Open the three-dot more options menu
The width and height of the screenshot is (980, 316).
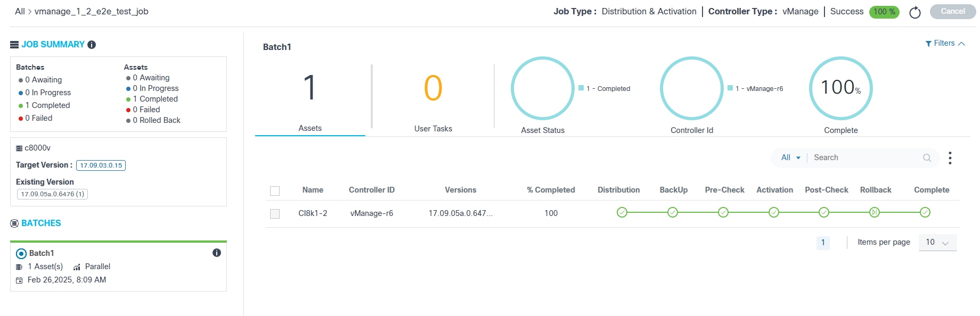point(950,158)
